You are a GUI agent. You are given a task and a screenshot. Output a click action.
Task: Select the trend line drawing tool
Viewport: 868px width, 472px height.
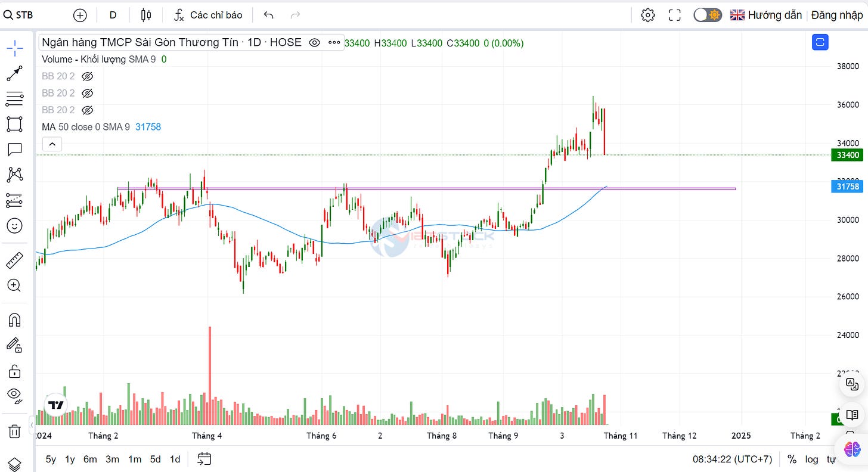(15, 73)
